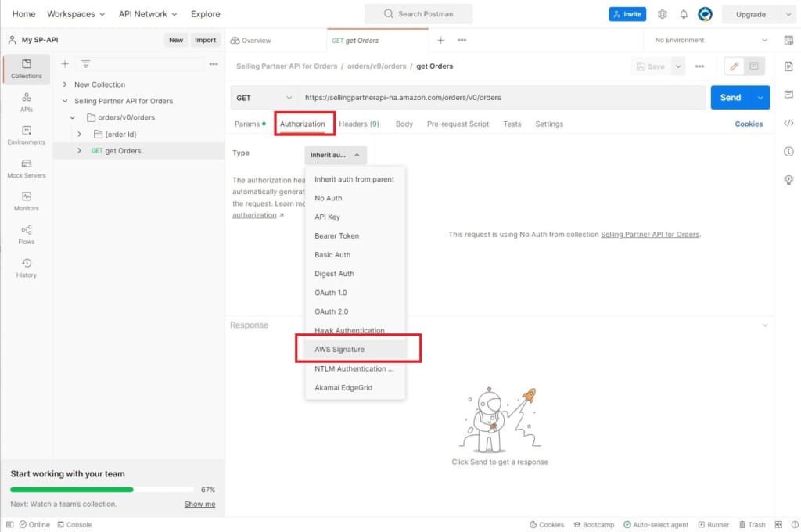Screen dimensions: 801x532
Task: Click Show me link in onboarding
Action: tap(199, 504)
